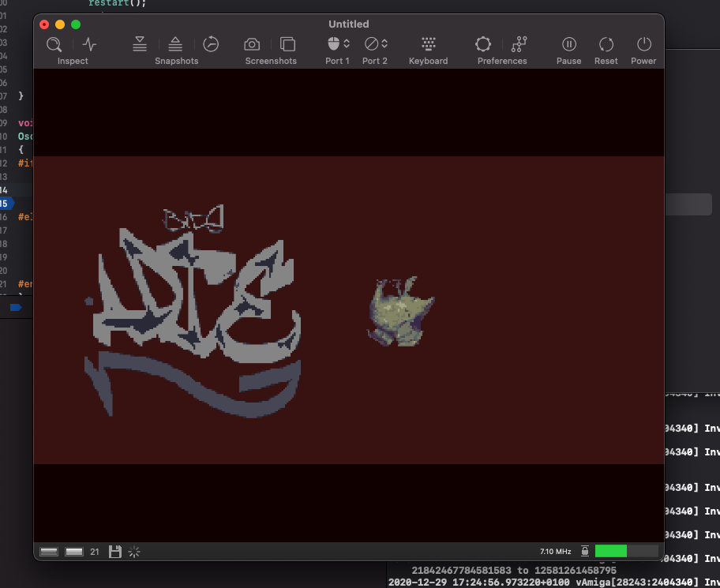This screenshot has width=720, height=588.
Task: Click the 7.10 MHz clock speed readout
Action: (x=555, y=551)
